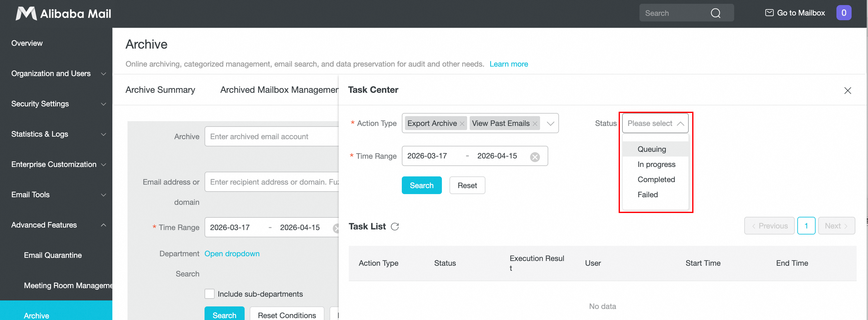Viewport: 868px width, 320px height.
Task: Refresh the Task List
Action: 395,226
